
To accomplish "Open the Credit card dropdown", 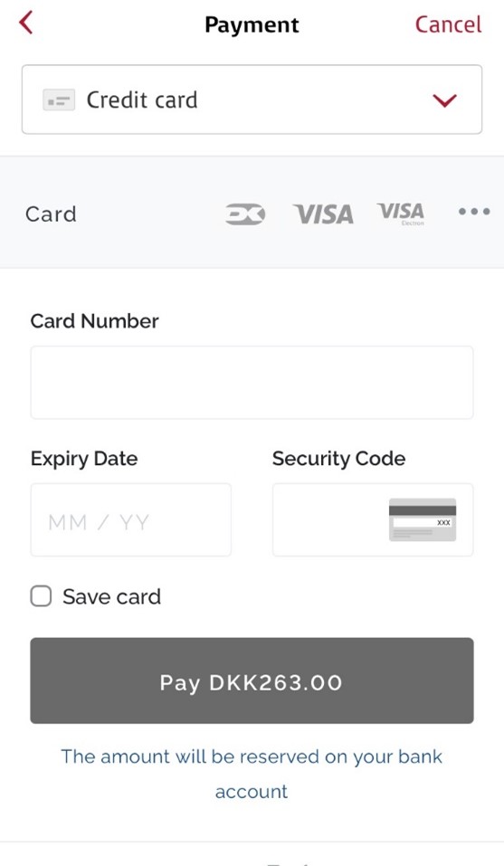I will click(252, 100).
